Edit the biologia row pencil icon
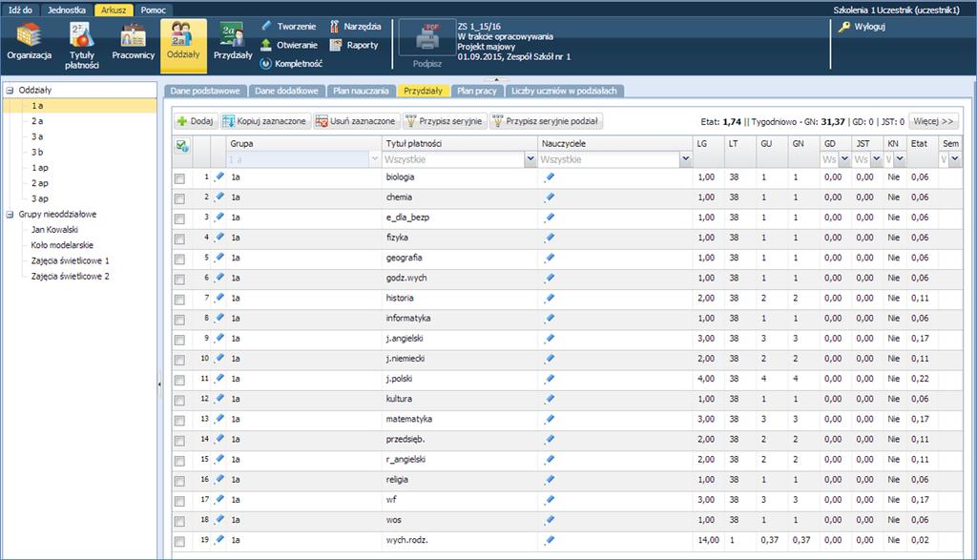This screenshot has height=560, width=977. pyautogui.click(x=219, y=176)
